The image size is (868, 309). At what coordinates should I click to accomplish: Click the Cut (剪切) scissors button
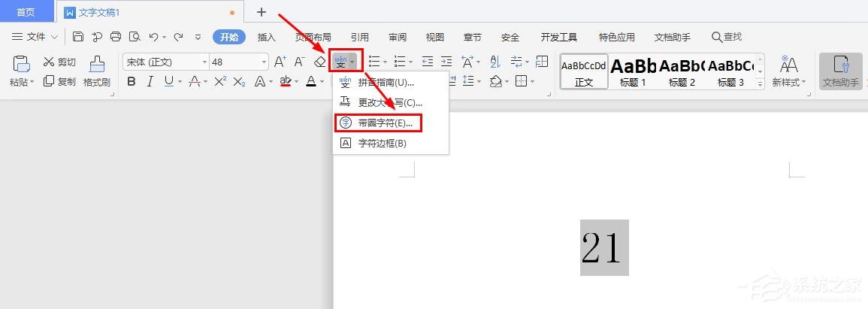click(x=59, y=62)
